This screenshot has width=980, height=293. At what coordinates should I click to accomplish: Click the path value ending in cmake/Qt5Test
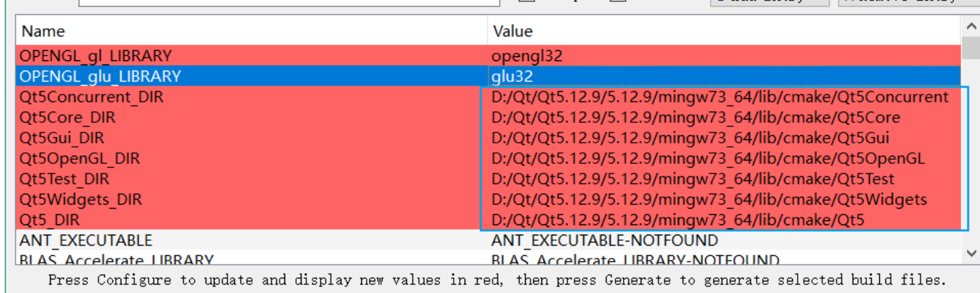693,179
